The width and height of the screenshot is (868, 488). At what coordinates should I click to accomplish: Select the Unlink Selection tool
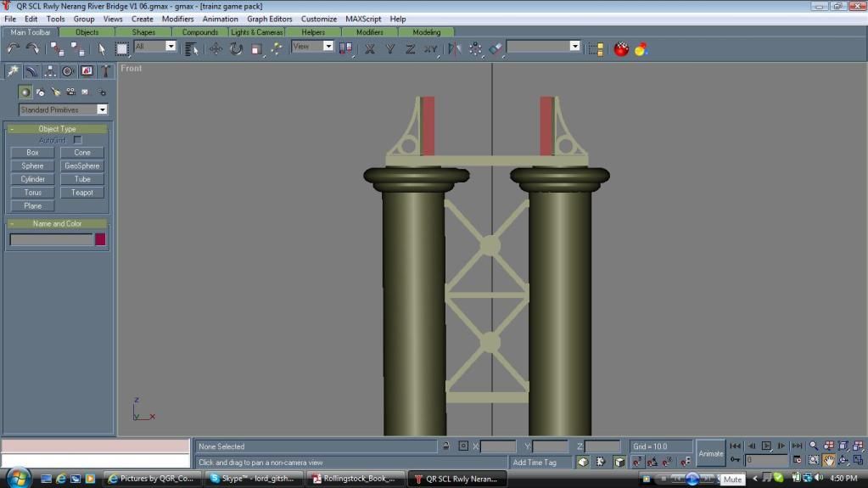pos(77,48)
